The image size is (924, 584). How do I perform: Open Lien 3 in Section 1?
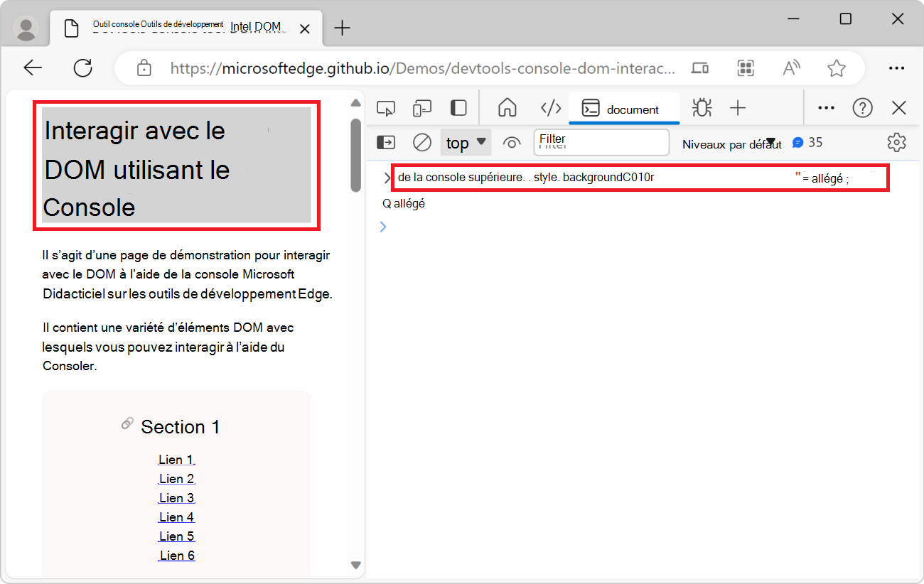[x=176, y=497]
